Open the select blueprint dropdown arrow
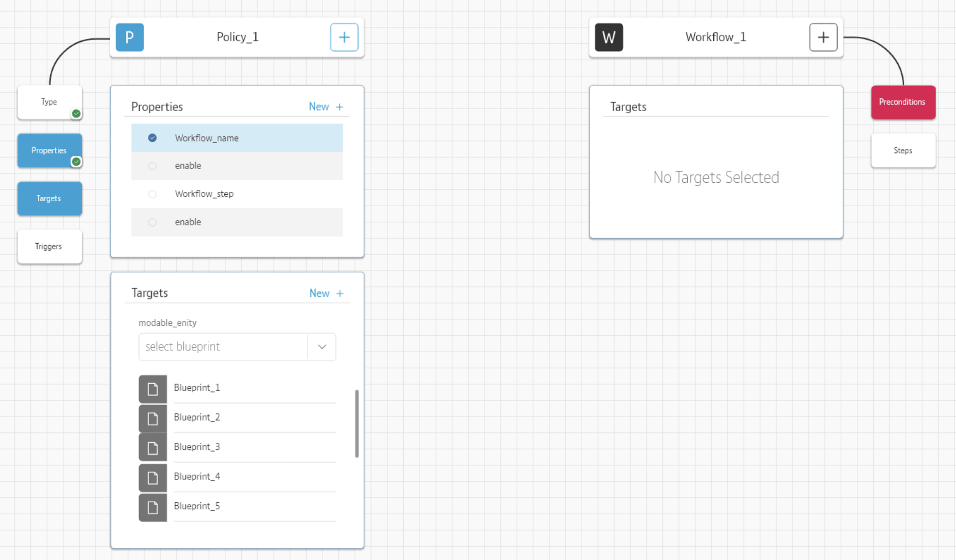956x560 pixels. click(x=322, y=347)
